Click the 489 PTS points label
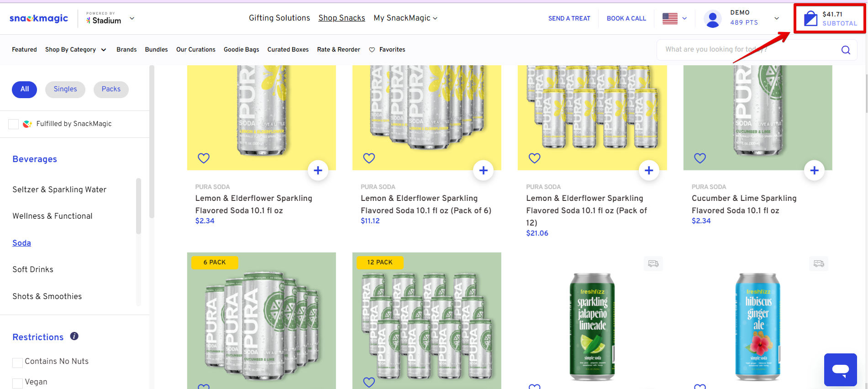This screenshot has width=868, height=389. click(x=744, y=22)
